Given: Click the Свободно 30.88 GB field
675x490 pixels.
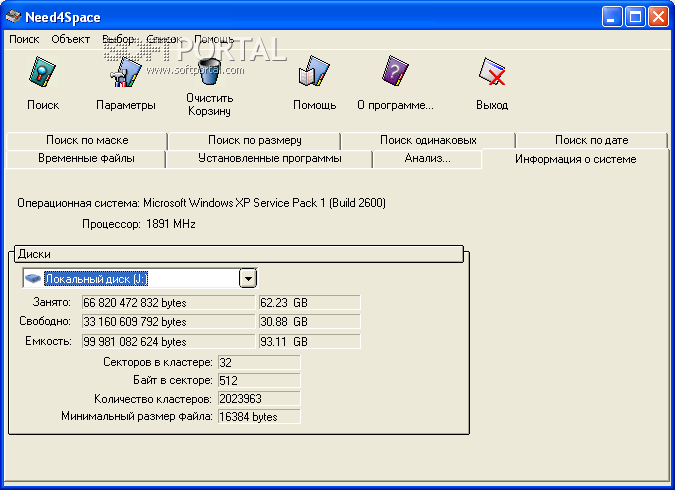Looking at the screenshot, I should coord(309,322).
